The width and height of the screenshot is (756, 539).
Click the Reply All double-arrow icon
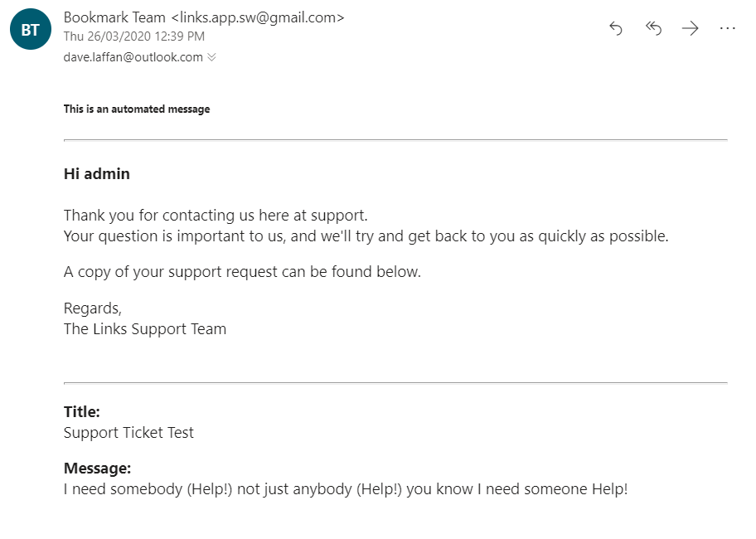[x=653, y=29]
